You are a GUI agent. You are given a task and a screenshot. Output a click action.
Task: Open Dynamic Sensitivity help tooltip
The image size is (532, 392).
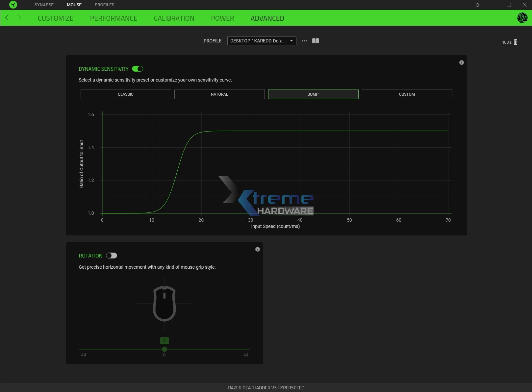click(461, 62)
